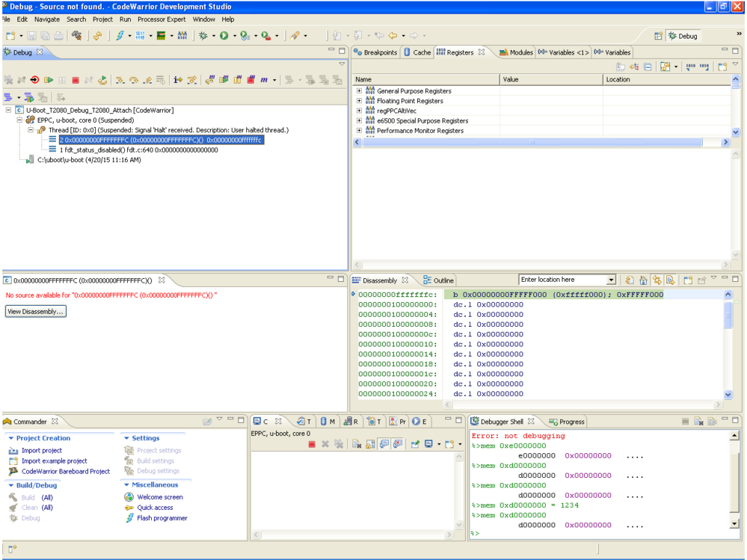Select the fdt_status_disabled() stack frame
This screenshot has width=747, height=560.
[138, 150]
